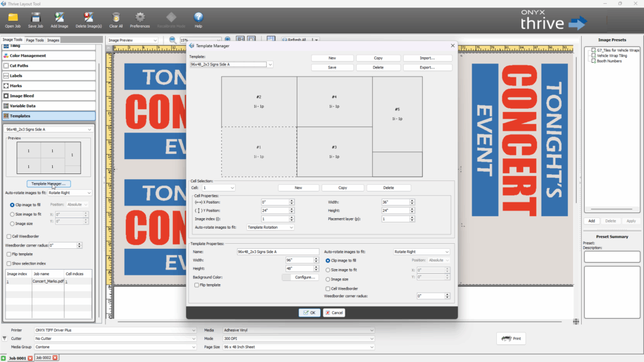The image size is (644, 362).
Task: Enable Flip template checkbox in Template Properties
Action: (x=197, y=285)
